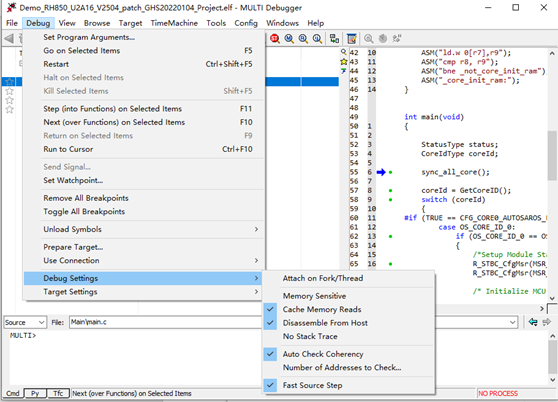The image size is (558, 402).
Task: Click the source pane vertical scrollbar thumb
Action: [x=552, y=155]
